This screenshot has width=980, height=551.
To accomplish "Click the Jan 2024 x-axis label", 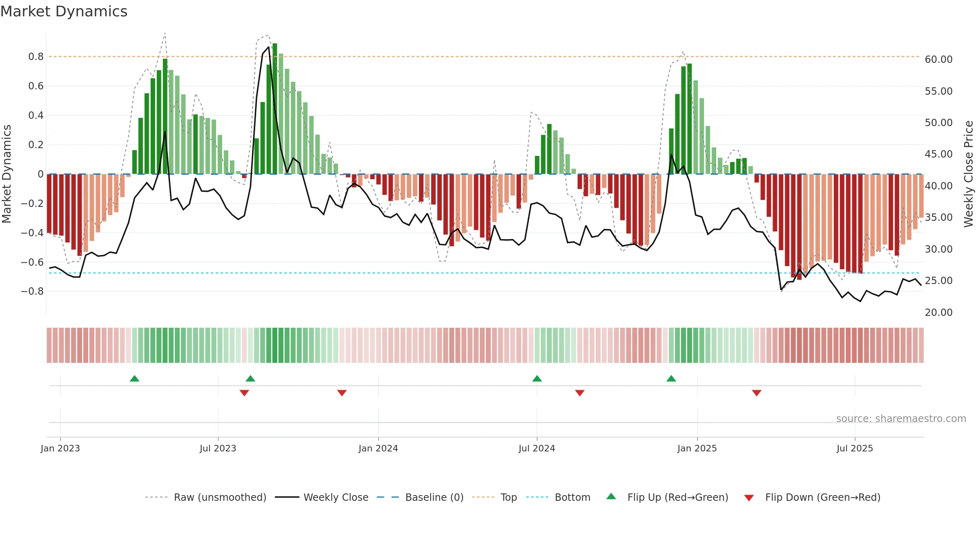I will coord(378,448).
